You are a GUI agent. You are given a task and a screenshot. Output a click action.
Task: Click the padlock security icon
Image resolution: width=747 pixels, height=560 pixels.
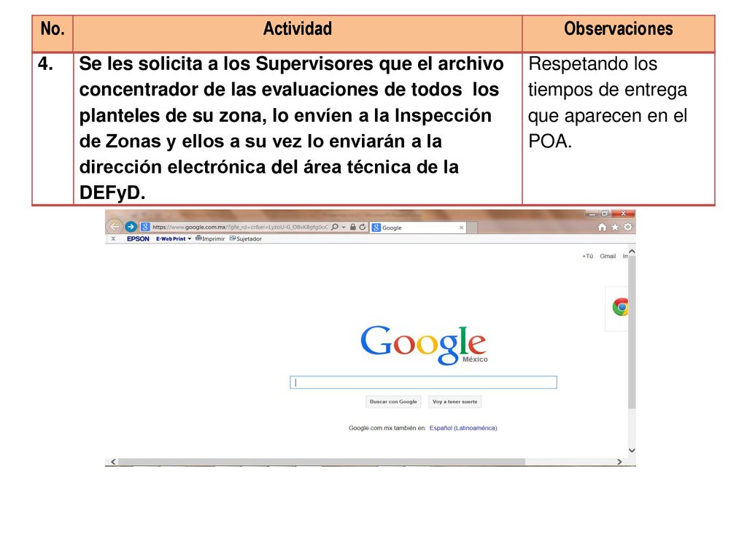click(x=353, y=227)
